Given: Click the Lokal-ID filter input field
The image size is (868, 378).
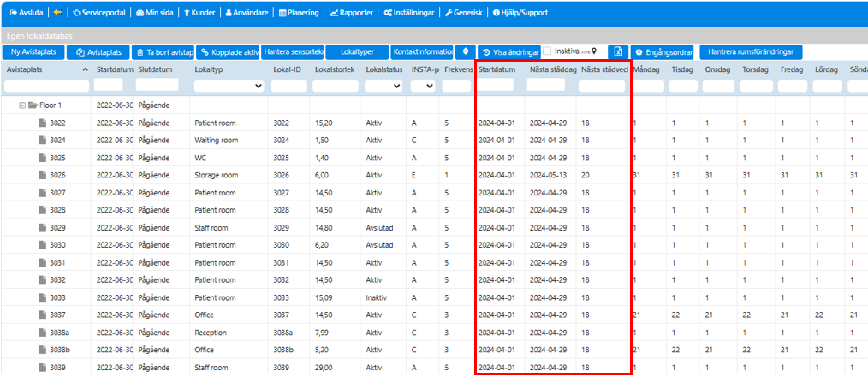Looking at the screenshot, I should point(289,86).
